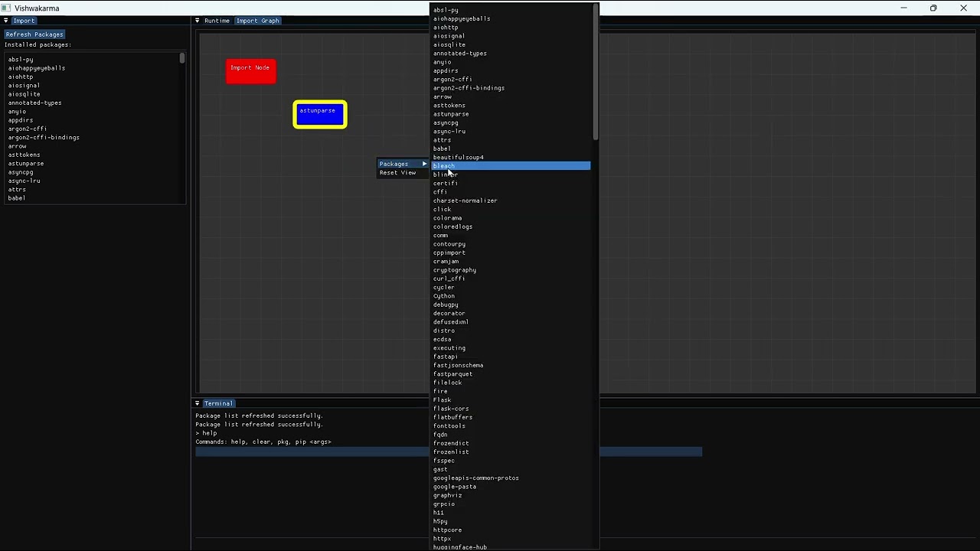Click the installed packages list scrollbar

182,58
